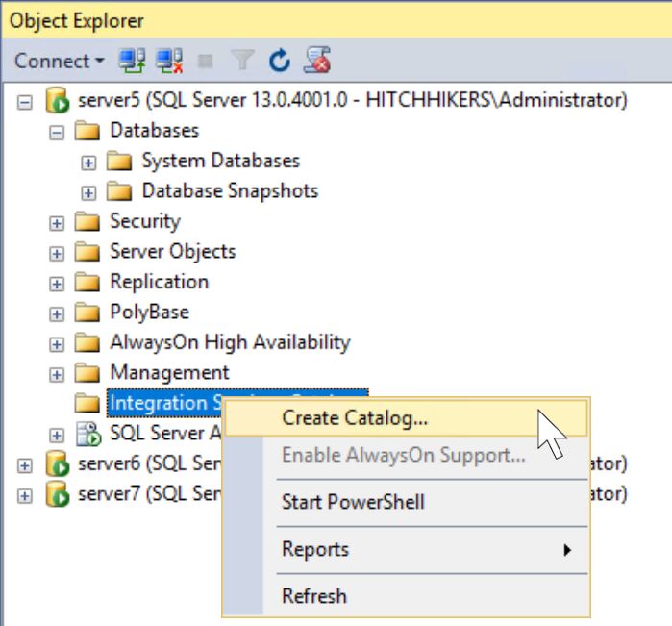Select server7 SQL Server node text

(x=149, y=494)
